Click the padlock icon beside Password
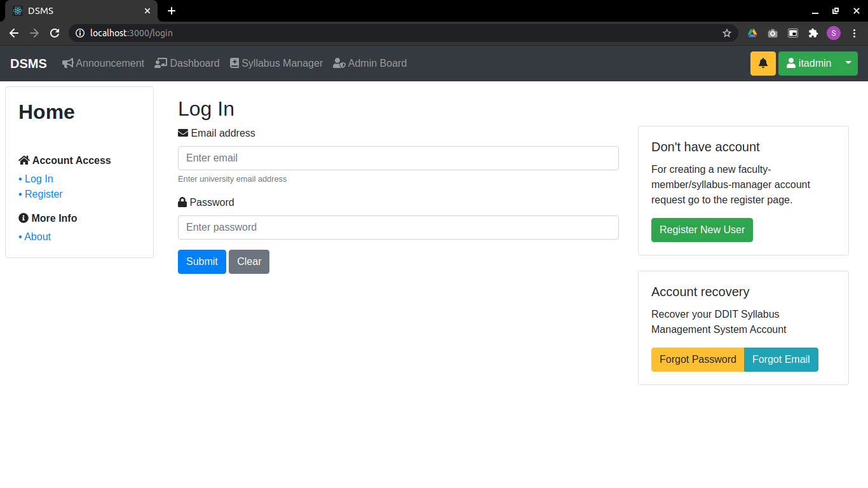This screenshot has width=868, height=488. click(x=181, y=202)
